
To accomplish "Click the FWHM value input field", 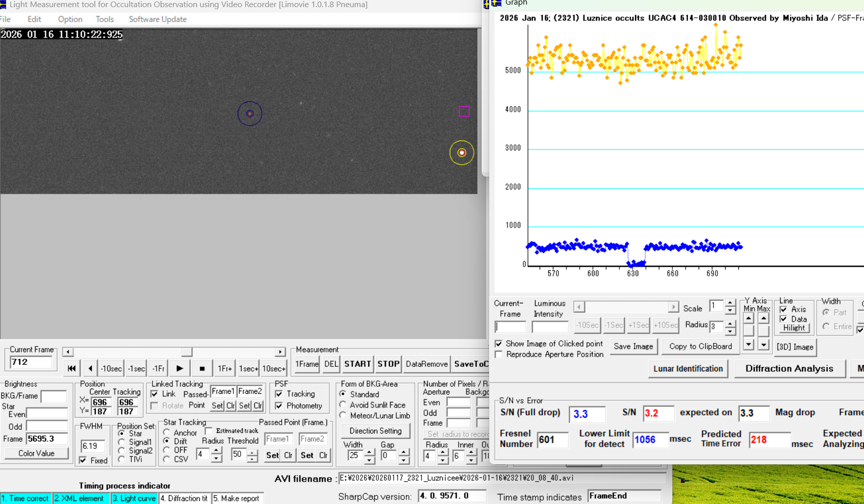I will 93,446.
